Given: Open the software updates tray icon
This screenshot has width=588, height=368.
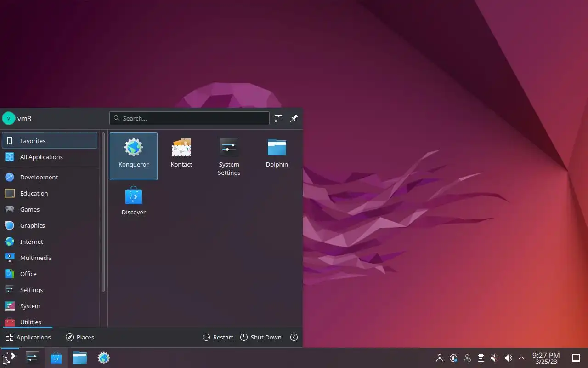Looking at the screenshot, I should point(453,358).
